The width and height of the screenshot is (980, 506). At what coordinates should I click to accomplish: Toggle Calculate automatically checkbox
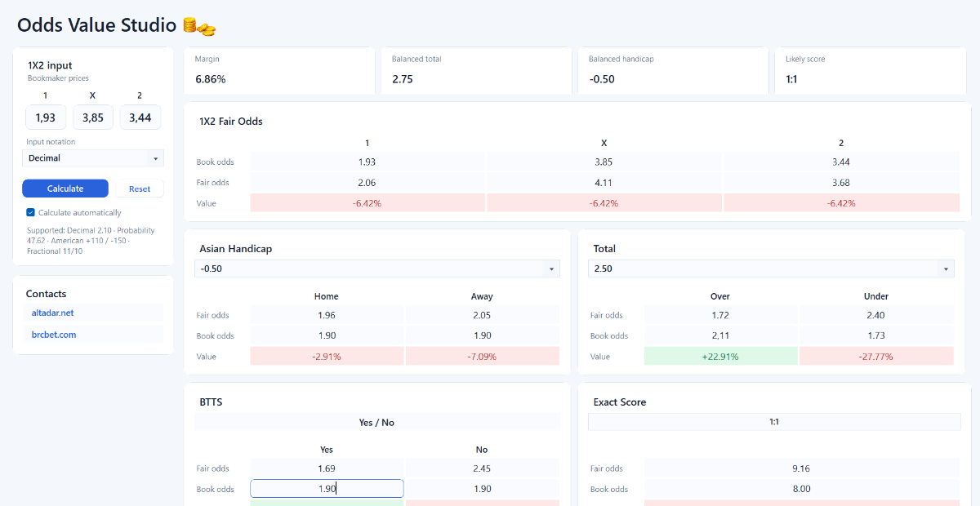30,212
